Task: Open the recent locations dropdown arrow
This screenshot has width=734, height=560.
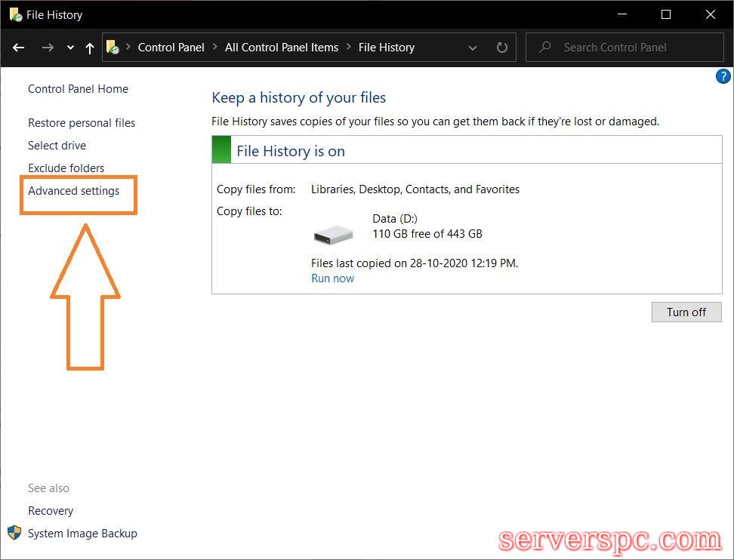Action: point(70,48)
